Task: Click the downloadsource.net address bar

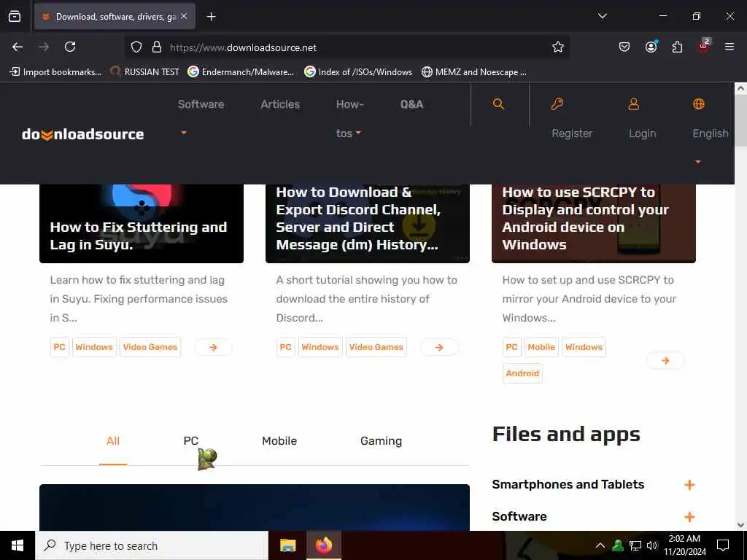Action: 347,47
